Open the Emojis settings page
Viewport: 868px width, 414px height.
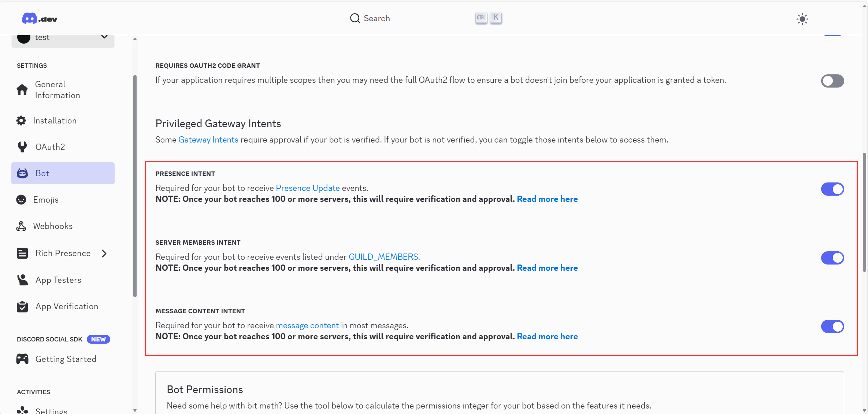point(63,200)
